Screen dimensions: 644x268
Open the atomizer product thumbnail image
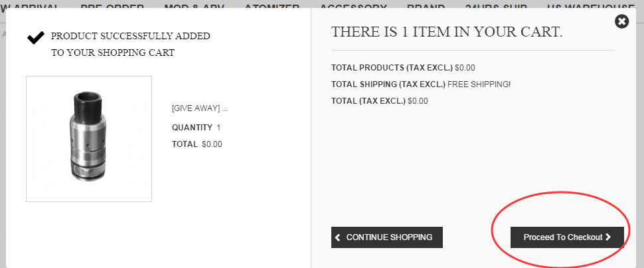pyautogui.click(x=89, y=139)
